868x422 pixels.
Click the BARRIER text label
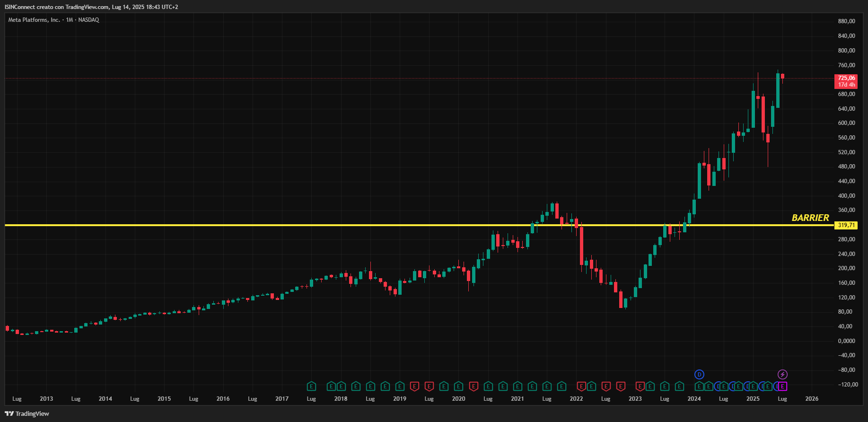[810, 218]
